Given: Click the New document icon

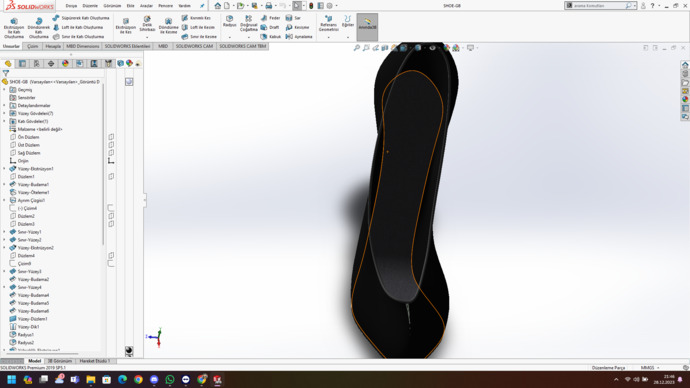Looking at the screenshot, I should pos(227,6).
